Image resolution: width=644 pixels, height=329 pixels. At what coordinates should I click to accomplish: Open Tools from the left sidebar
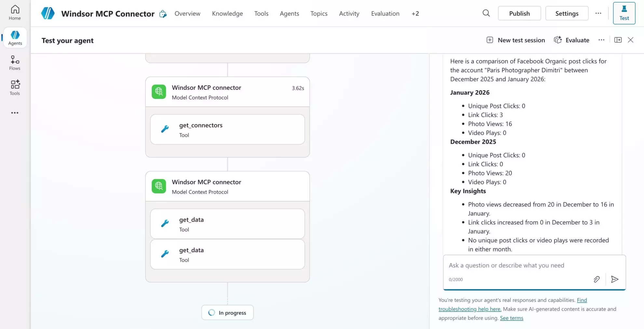15,88
